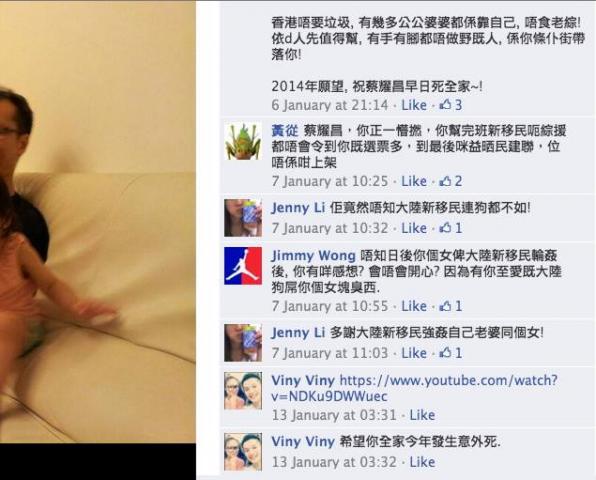
Task: Click thumbs-up icon on 10:32 comment
Action: pos(445,228)
